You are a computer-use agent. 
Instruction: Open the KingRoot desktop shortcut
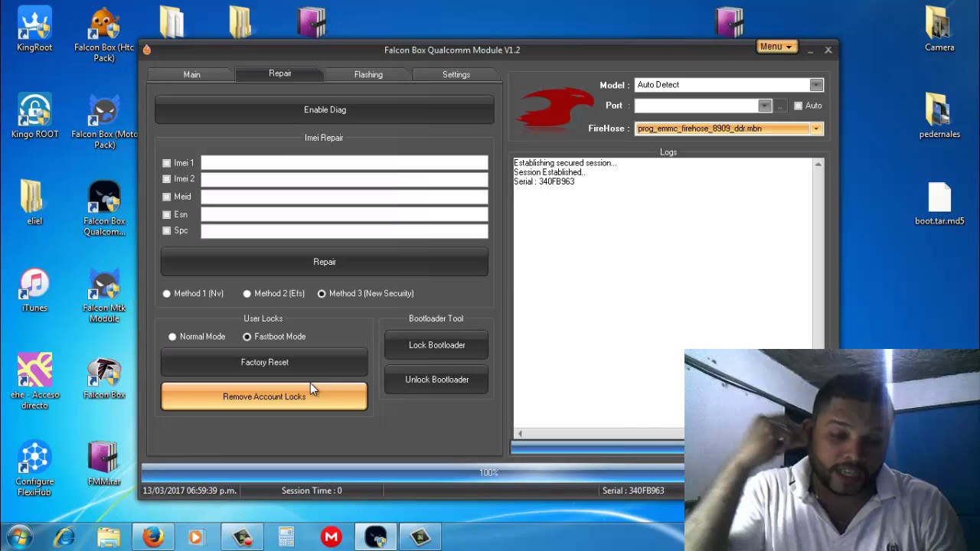34,30
